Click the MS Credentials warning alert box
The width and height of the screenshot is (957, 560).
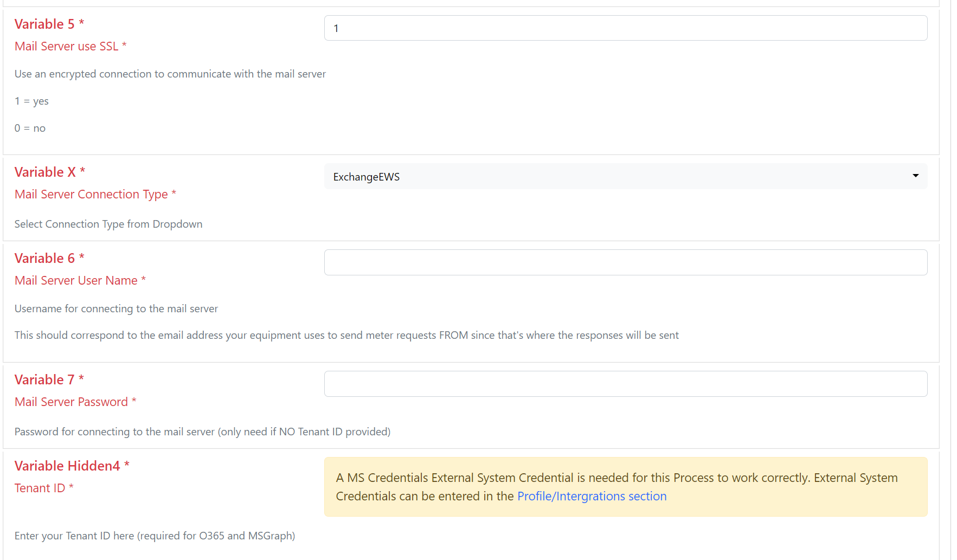(626, 487)
